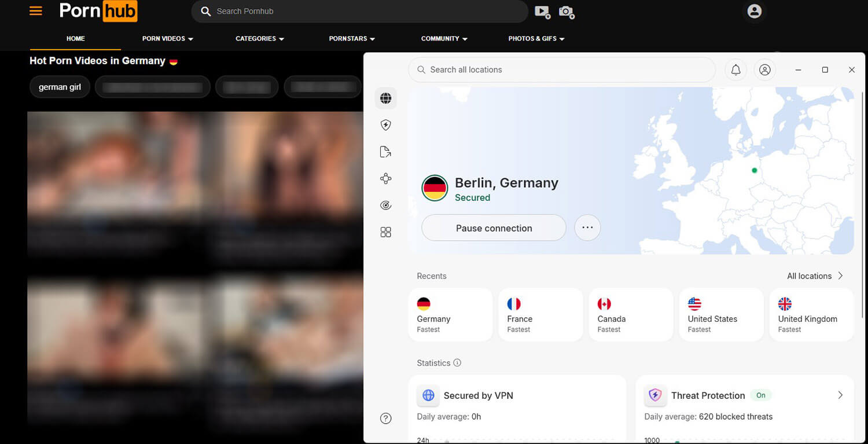Click the camera upload icon in site header
The height and width of the screenshot is (444, 868).
click(567, 12)
